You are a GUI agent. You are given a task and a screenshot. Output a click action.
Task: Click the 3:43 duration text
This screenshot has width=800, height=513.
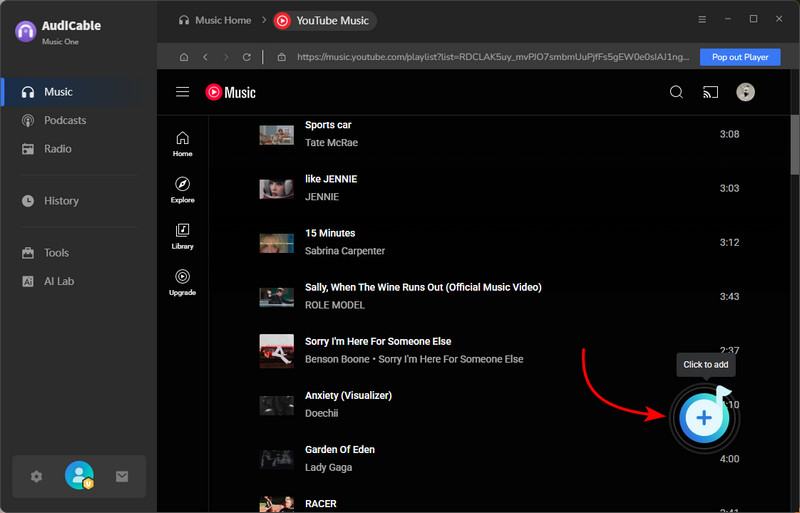(x=730, y=297)
